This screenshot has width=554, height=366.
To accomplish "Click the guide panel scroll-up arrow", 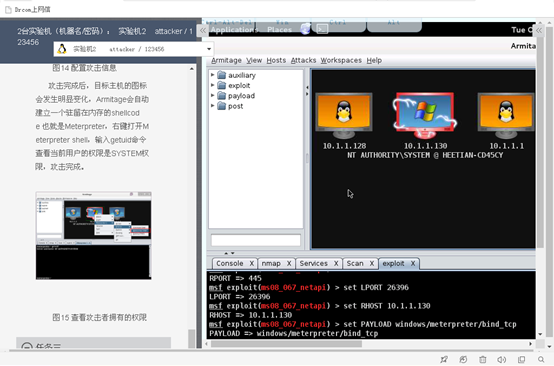I will point(191,69).
